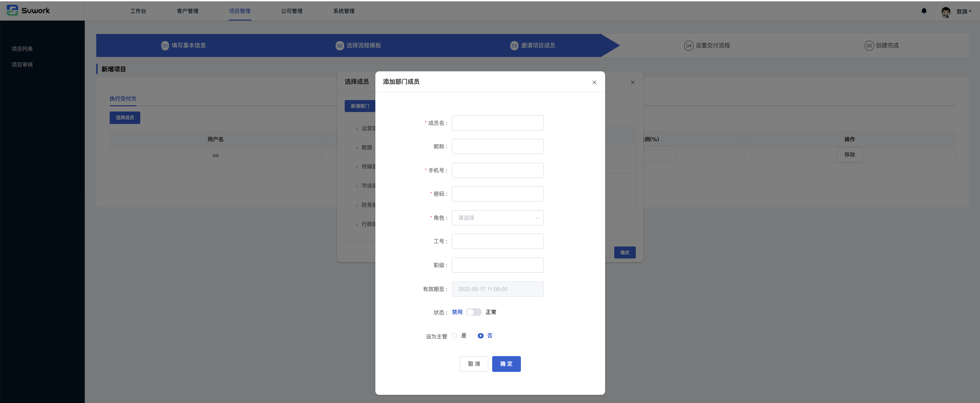Open the 系统管理 menu
The width and height of the screenshot is (980, 403).
(x=344, y=11)
